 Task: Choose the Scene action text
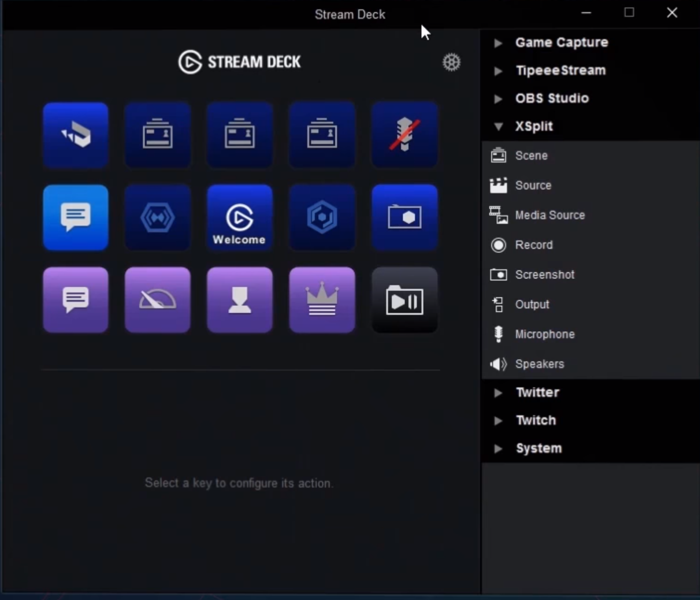tap(531, 156)
